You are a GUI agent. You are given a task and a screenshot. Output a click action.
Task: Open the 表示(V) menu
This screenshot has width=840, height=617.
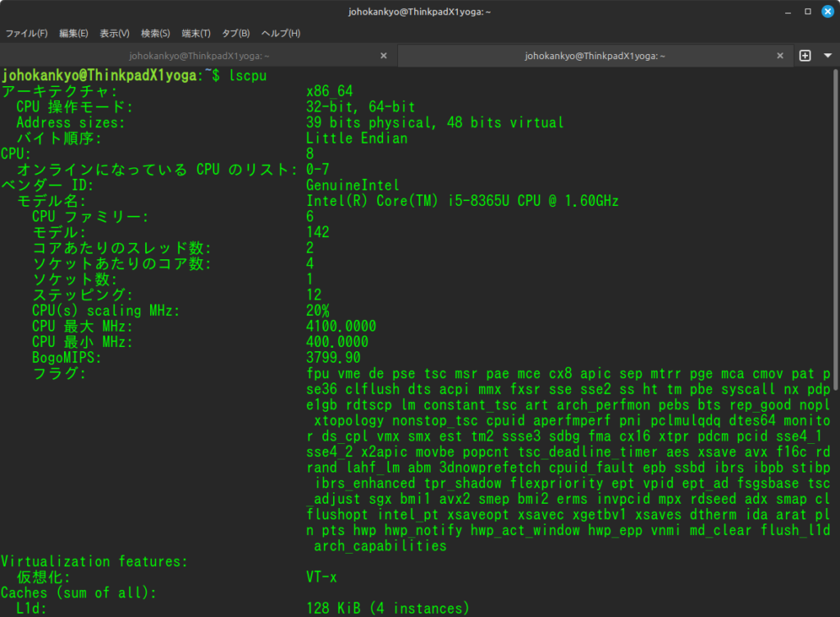tap(115, 34)
